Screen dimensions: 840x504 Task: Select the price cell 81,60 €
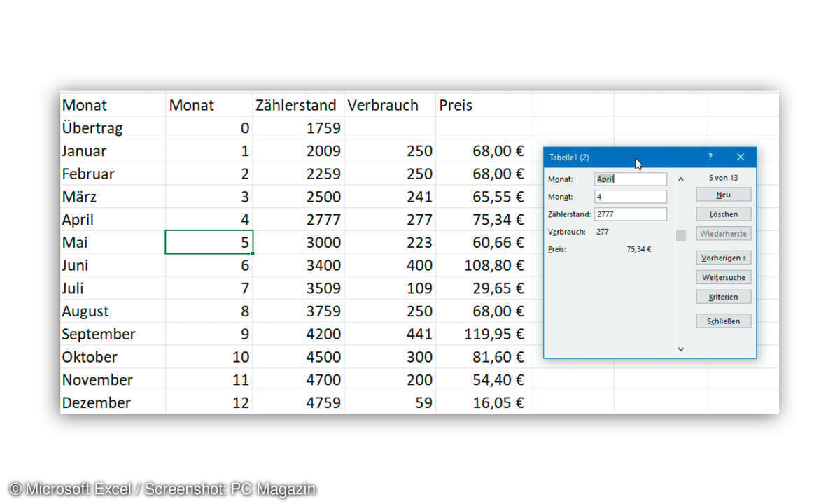pyautogui.click(x=484, y=357)
